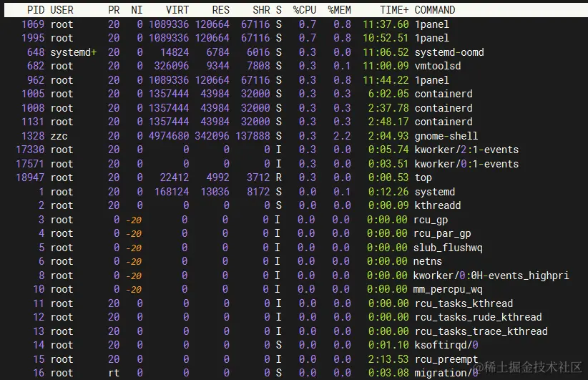Click the USER column header
Image resolution: width=588 pixels, height=380 pixels.
(x=62, y=10)
